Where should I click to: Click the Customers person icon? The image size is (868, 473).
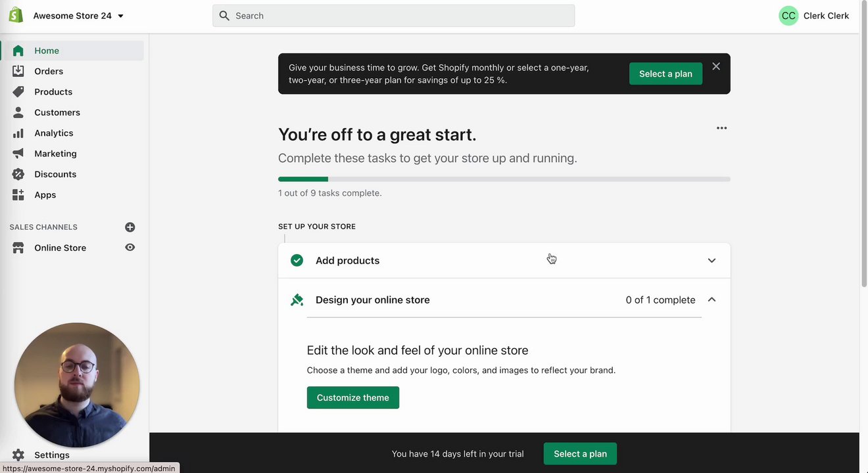[18, 112]
